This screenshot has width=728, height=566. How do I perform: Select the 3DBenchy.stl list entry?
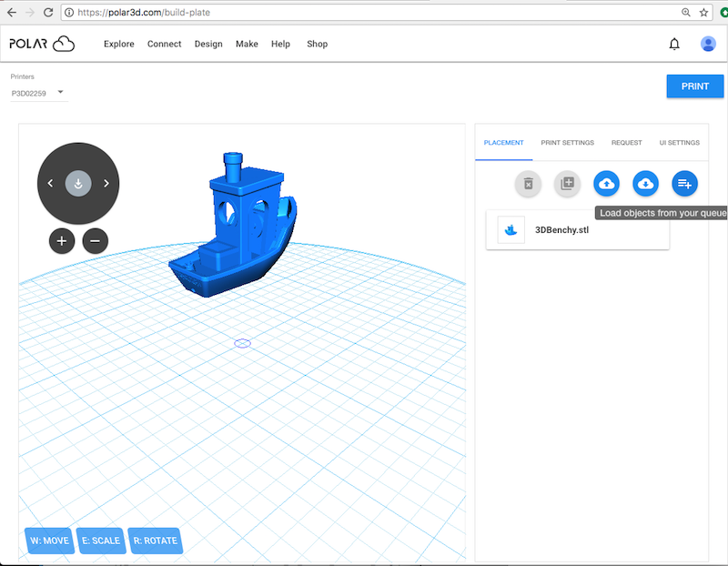(578, 230)
